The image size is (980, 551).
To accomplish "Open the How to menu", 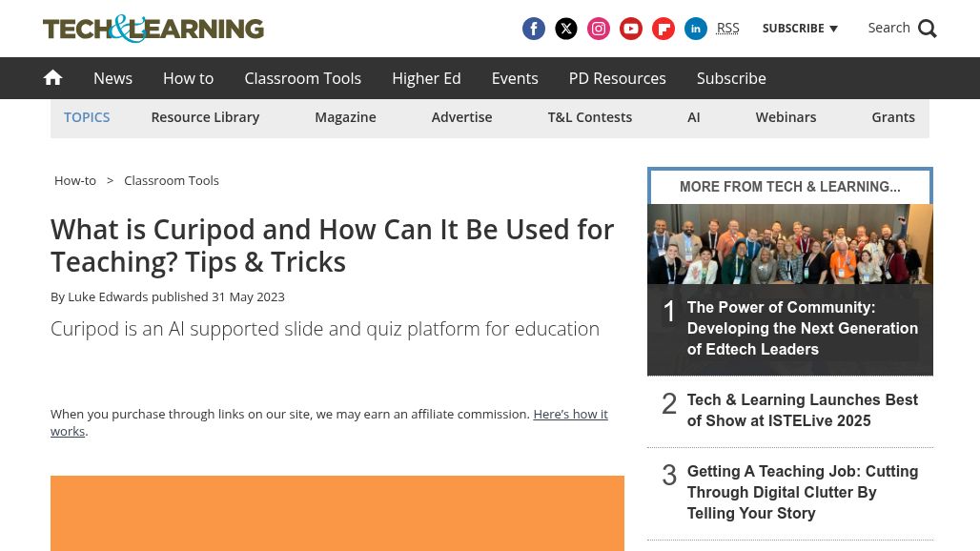I will 188,78.
